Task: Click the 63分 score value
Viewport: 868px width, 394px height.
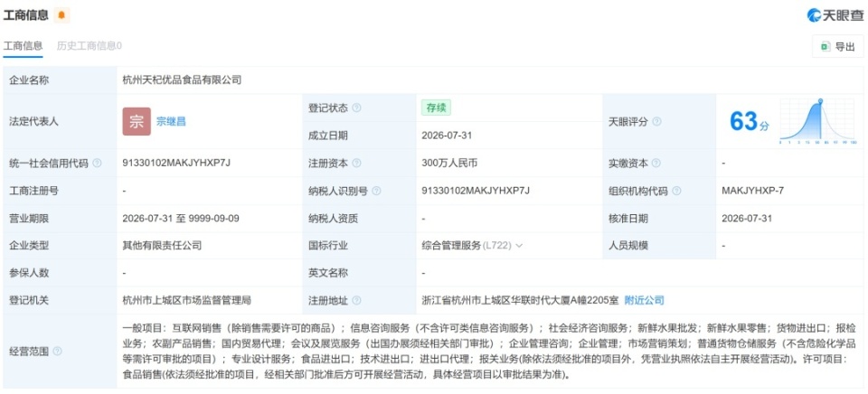Action: pyautogui.click(x=749, y=121)
